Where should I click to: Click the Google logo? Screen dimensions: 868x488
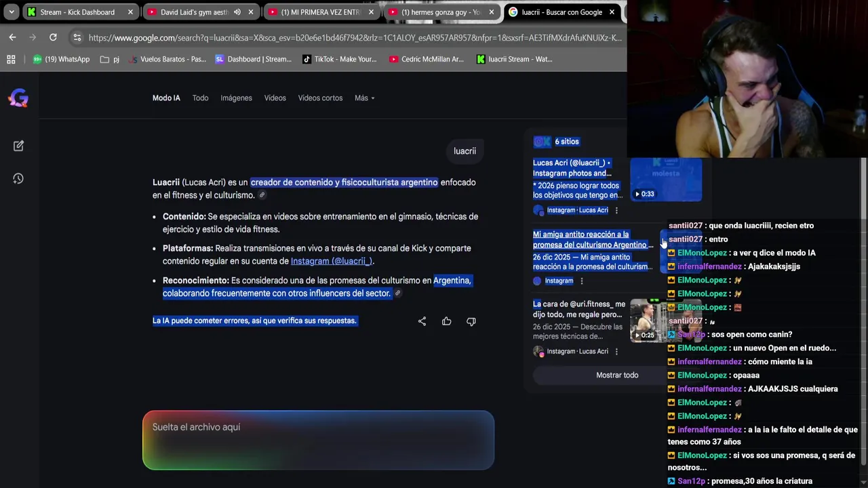pyautogui.click(x=18, y=98)
